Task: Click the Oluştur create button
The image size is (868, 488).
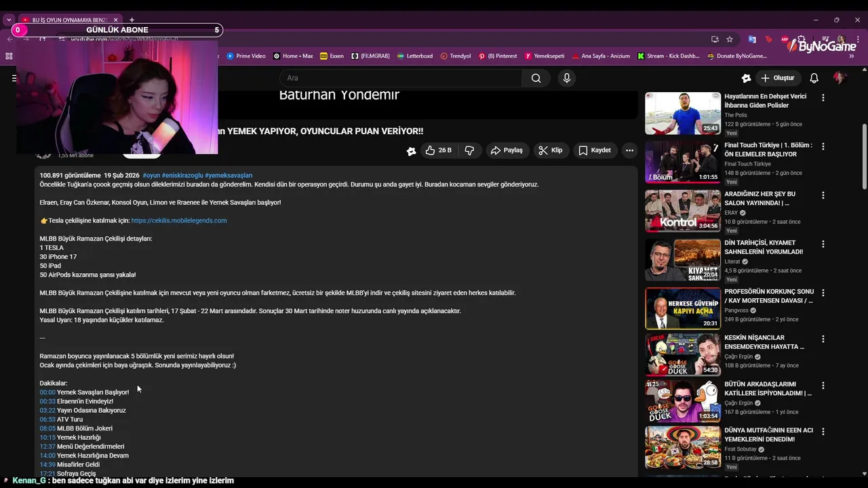Action: point(778,78)
